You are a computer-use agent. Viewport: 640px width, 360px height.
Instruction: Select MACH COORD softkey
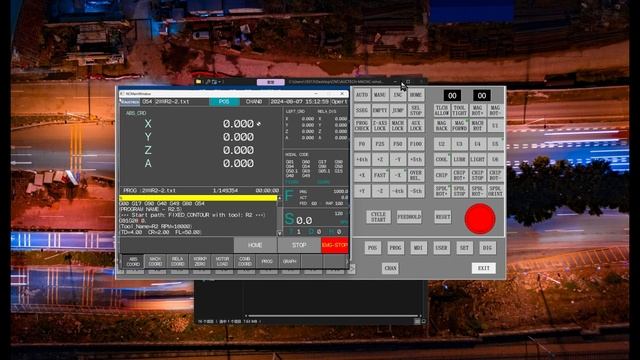155,261
